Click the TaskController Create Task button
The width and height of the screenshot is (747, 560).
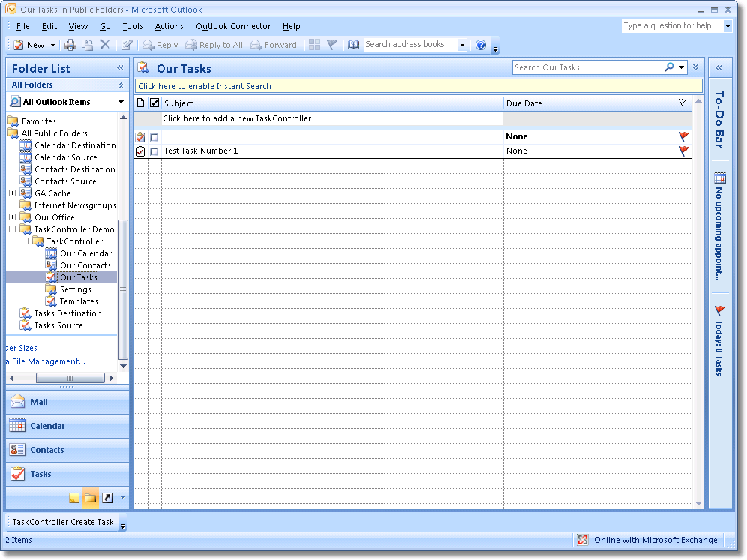click(x=63, y=522)
